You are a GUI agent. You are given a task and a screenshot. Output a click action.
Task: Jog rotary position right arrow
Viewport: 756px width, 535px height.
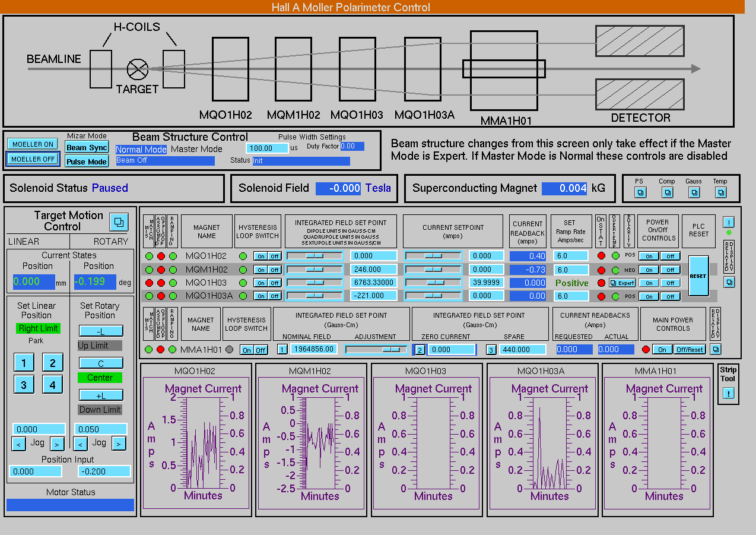point(119,444)
